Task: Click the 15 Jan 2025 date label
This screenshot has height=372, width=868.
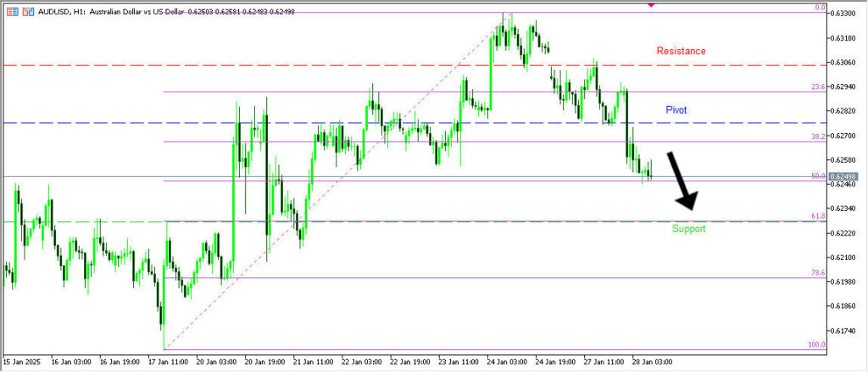Action: coord(26,361)
